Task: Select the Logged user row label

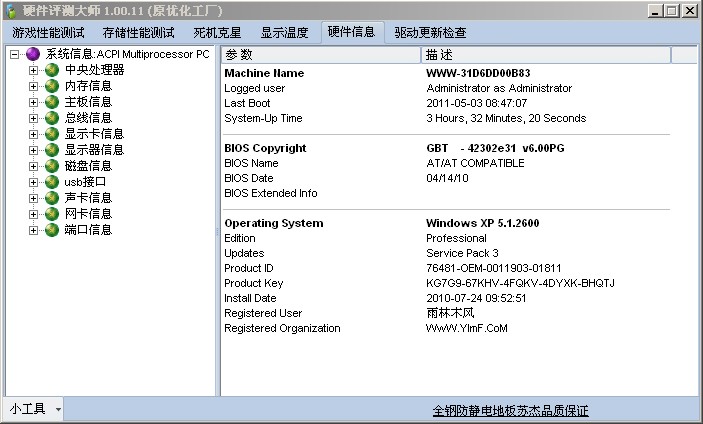Action: coord(255,88)
